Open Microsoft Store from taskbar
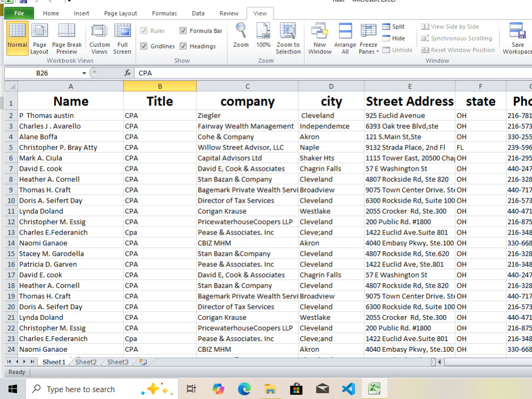532x399 pixels. point(296,389)
